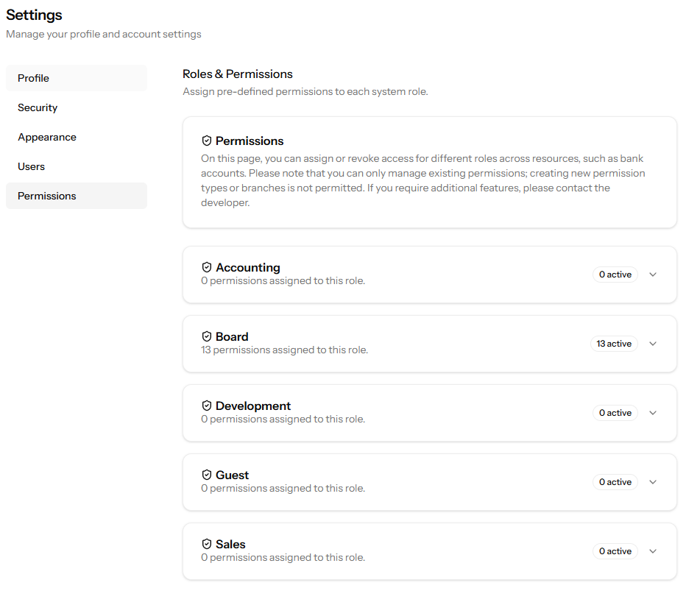Click the shield icon next to Accounting
The height and width of the screenshot is (591, 700).
[207, 267]
